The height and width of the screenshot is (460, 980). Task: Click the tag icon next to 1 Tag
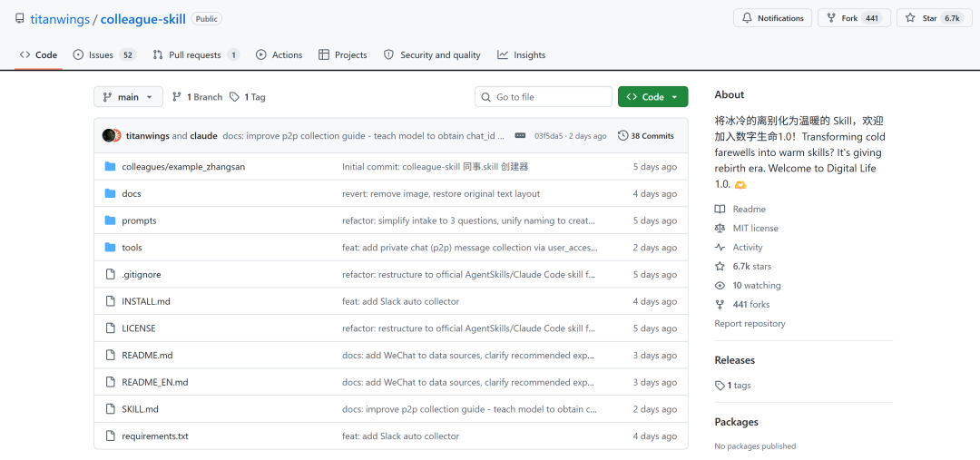234,97
